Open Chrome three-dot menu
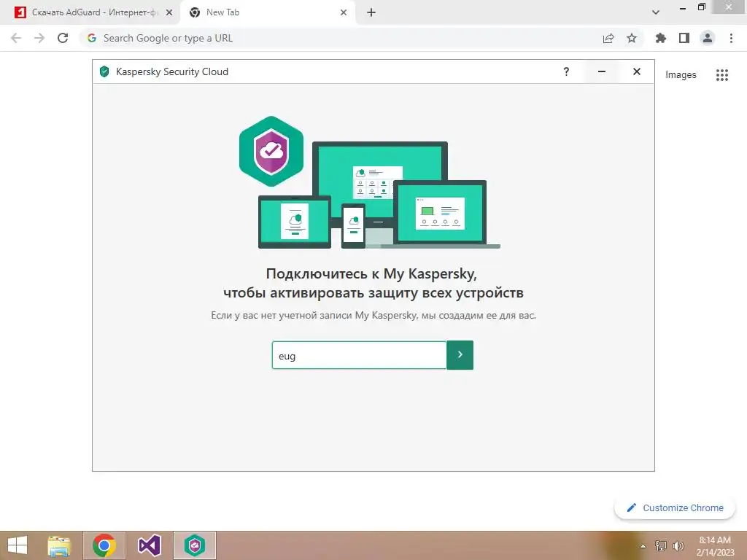Image resolution: width=747 pixels, height=560 pixels. click(731, 38)
